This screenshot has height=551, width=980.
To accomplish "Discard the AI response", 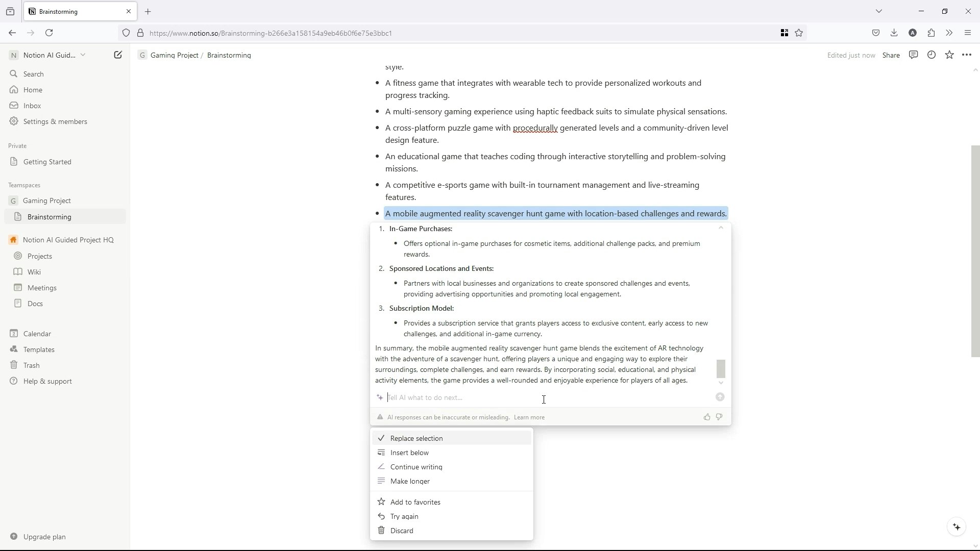I will click(x=401, y=531).
